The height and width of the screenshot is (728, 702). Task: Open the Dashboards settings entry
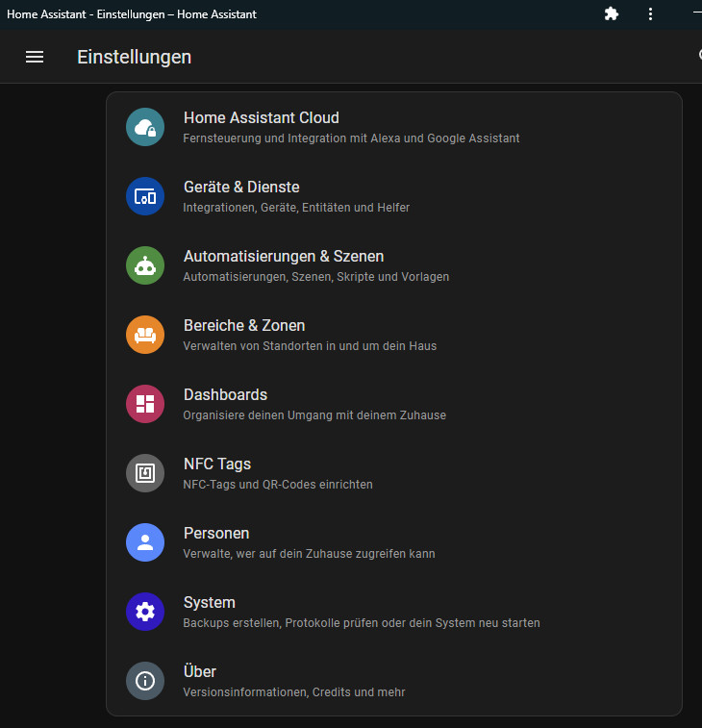[225, 395]
